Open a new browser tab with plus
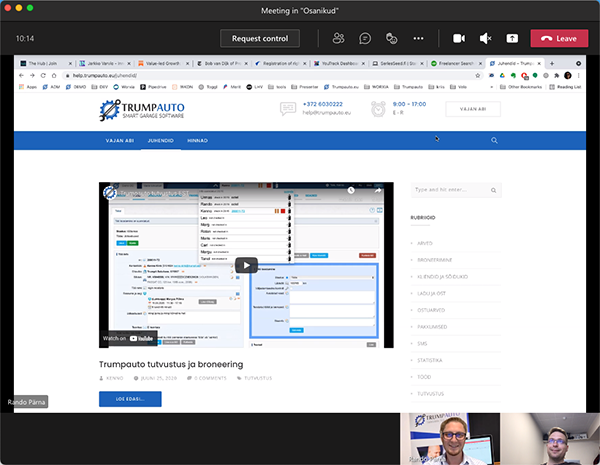Viewport: 600px width, 465px height. click(x=552, y=63)
